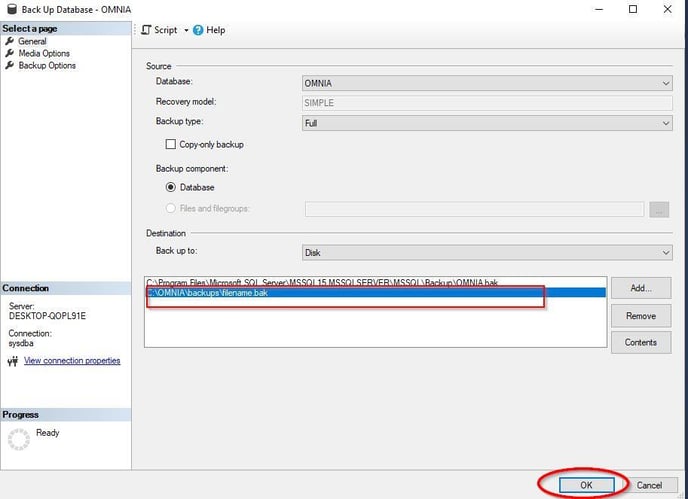Screen dimensions: 688x499
Task: Enable the Copy-only backup checkbox
Action: (x=171, y=144)
